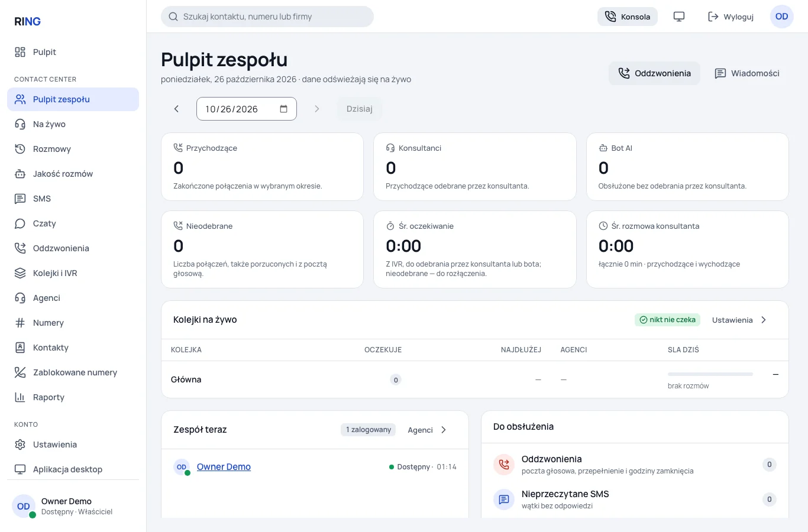This screenshot has height=532, width=808.
Task: Click Wyloguj to log out
Action: [x=731, y=17]
